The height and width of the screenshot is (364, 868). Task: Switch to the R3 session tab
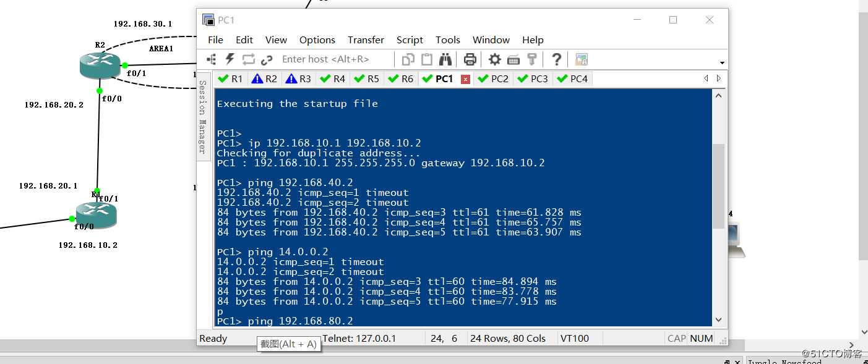point(299,78)
